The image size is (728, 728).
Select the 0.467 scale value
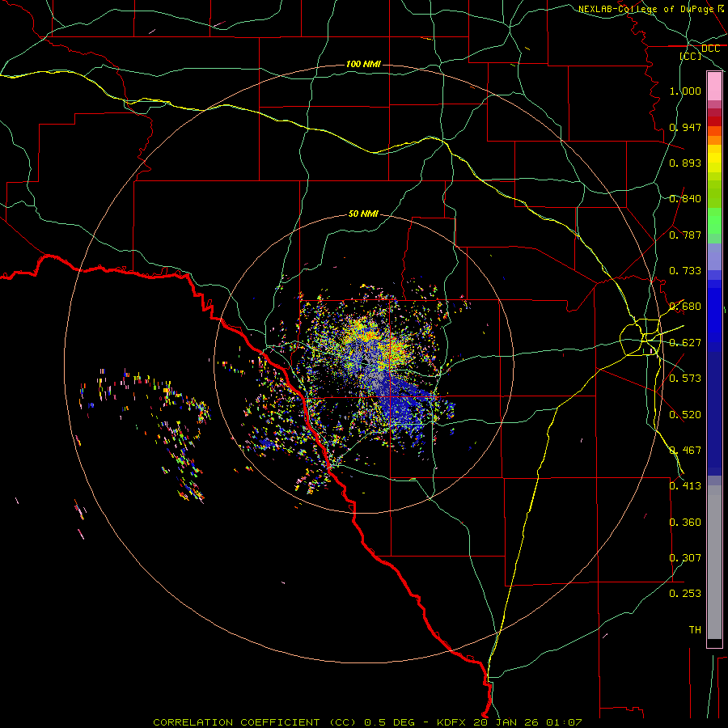tap(685, 451)
